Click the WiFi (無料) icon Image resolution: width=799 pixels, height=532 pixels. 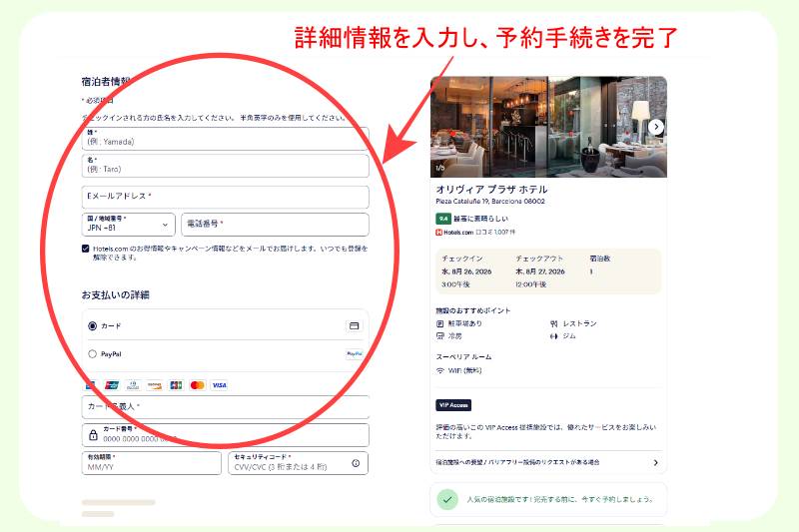tap(440, 370)
